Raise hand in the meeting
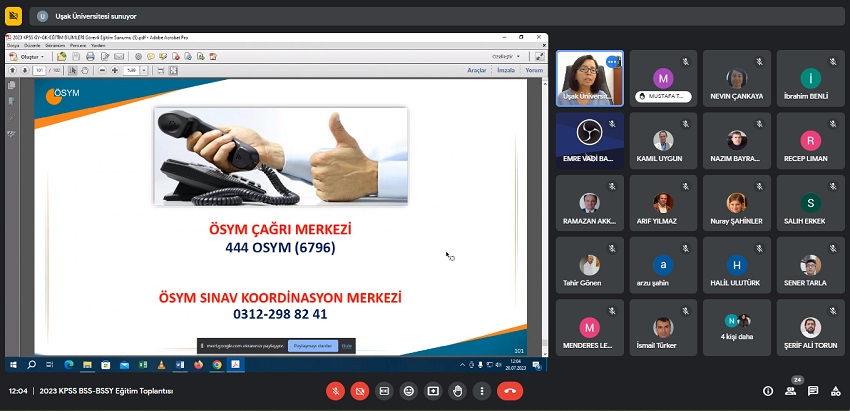This screenshot has width=850, height=411. 458,391
